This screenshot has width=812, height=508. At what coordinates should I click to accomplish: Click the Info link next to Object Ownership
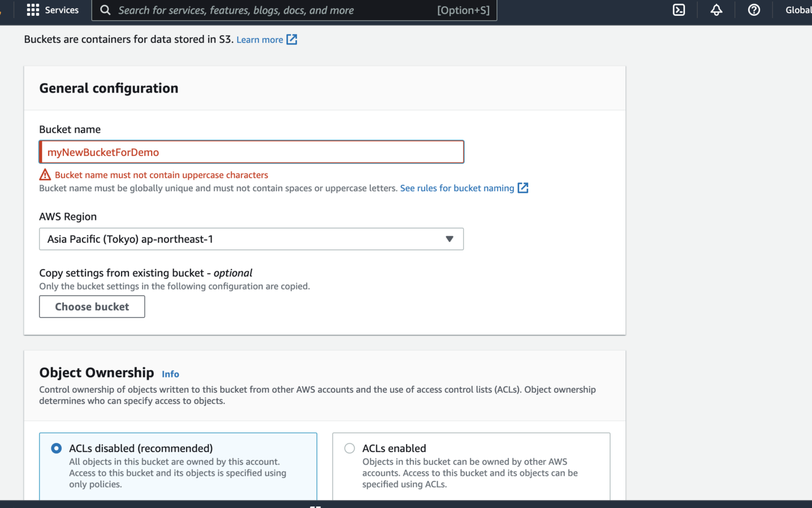pyautogui.click(x=170, y=374)
